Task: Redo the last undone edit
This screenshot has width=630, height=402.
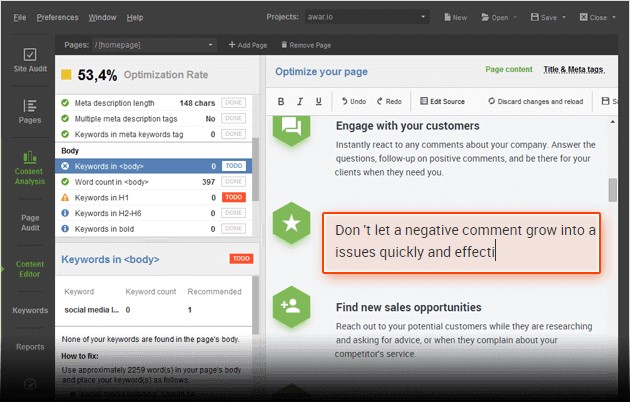Action: tap(389, 101)
